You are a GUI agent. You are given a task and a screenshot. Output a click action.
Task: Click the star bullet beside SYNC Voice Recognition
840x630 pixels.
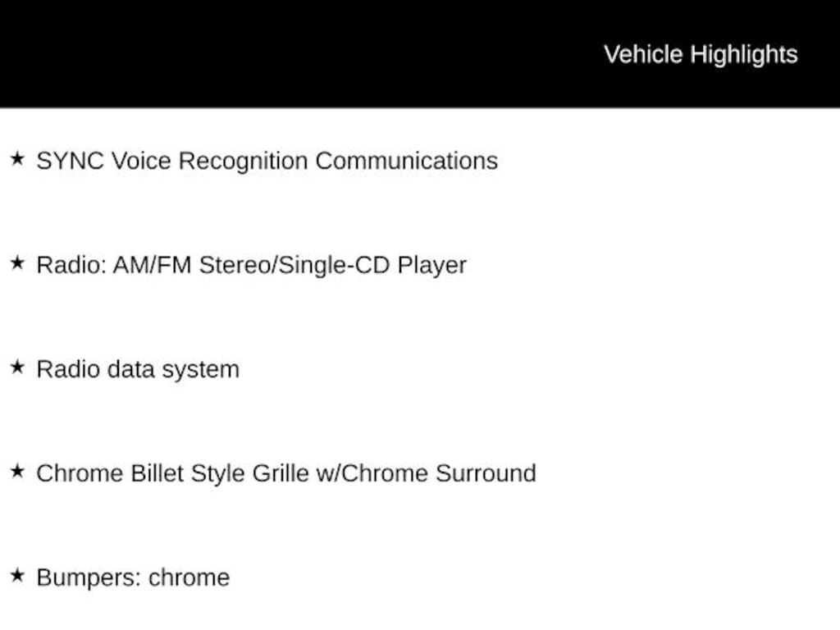(x=17, y=159)
